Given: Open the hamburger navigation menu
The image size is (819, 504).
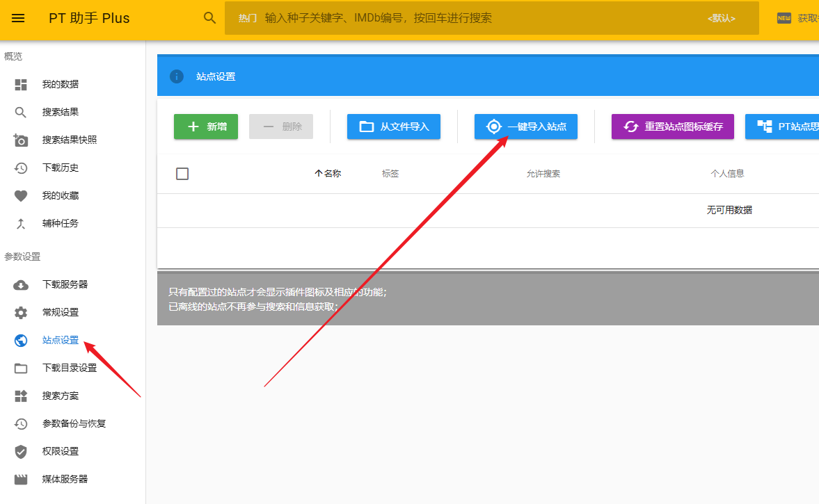Looking at the screenshot, I should click(18, 18).
